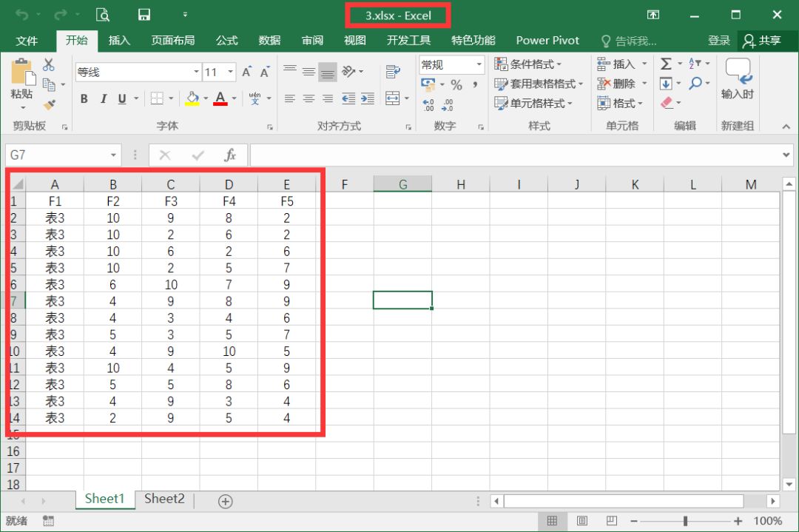Apply comma style
Image resolution: width=799 pixels, height=532 pixels.
(475, 84)
